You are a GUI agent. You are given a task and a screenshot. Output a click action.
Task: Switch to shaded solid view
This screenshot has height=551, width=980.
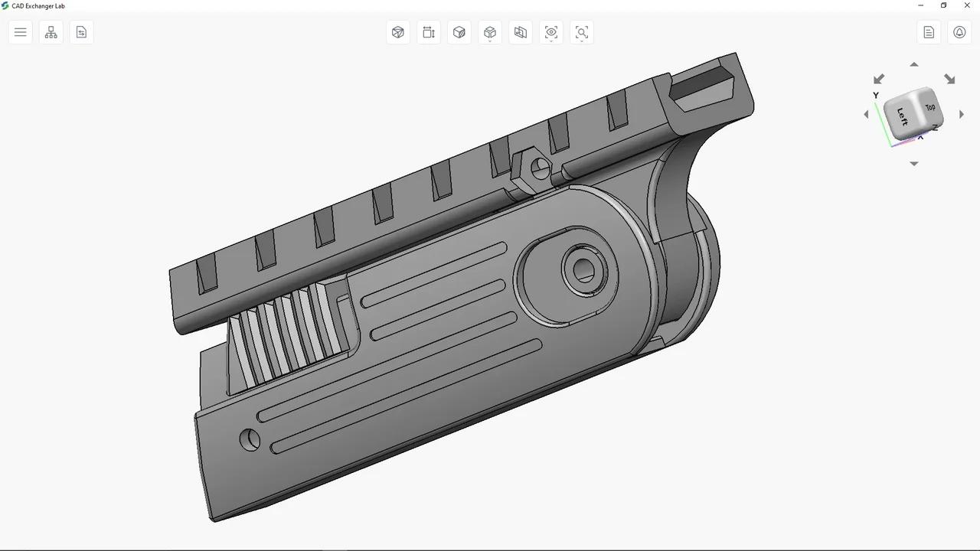[459, 32]
